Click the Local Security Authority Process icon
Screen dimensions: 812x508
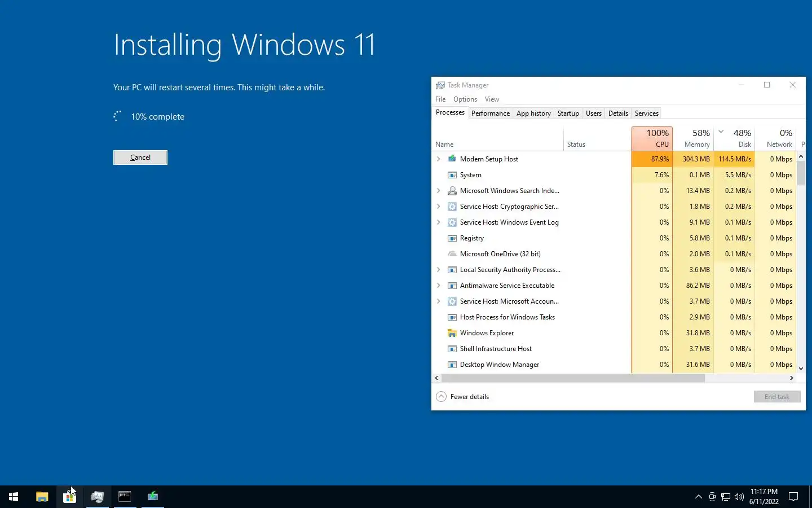[x=452, y=270]
